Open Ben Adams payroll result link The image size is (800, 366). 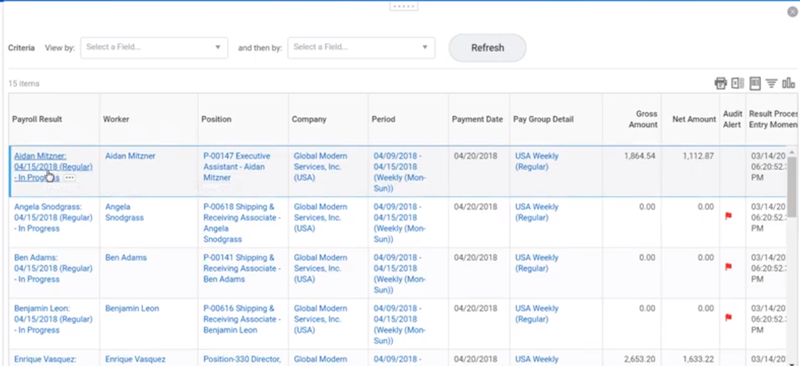click(53, 269)
